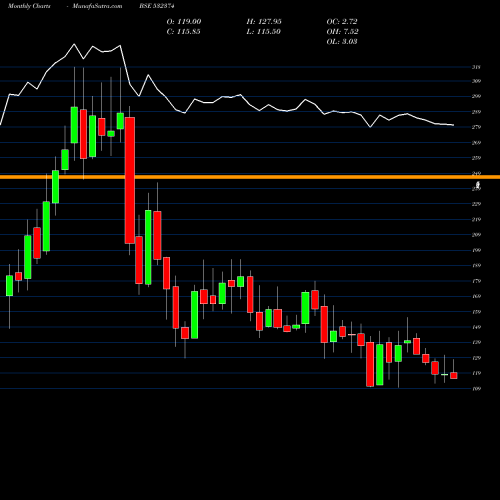
Task: Click the orange horizontal price level line
Action: 250,177
